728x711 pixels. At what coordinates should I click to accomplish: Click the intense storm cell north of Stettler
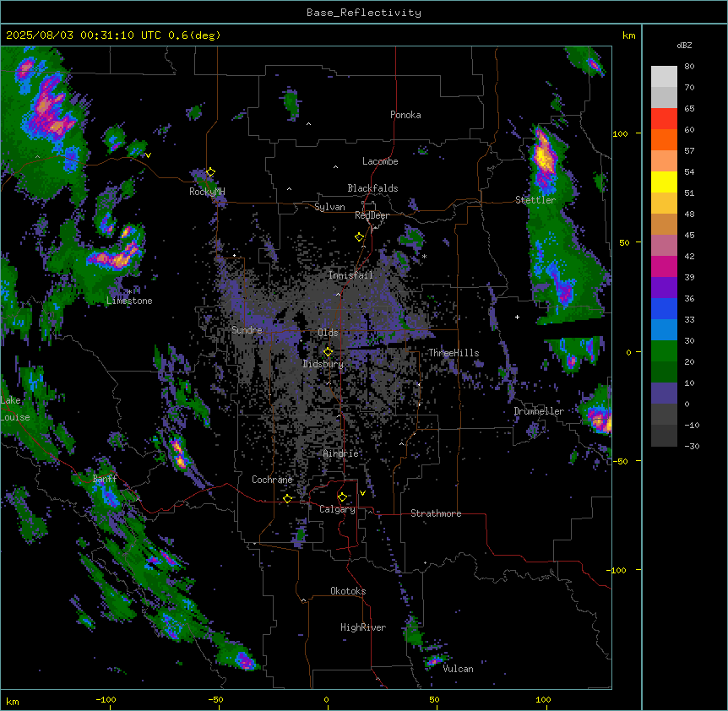tap(544, 155)
